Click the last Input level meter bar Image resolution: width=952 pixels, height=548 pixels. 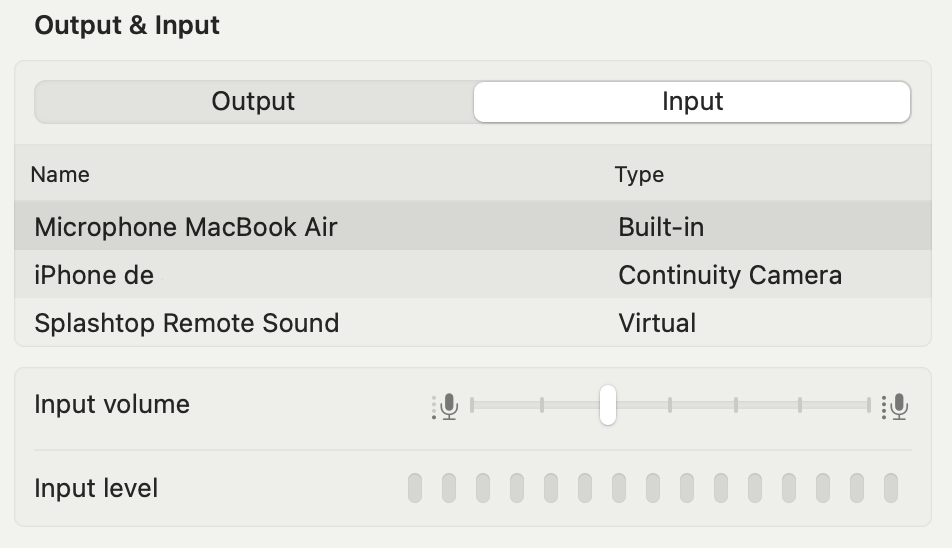(x=891, y=489)
